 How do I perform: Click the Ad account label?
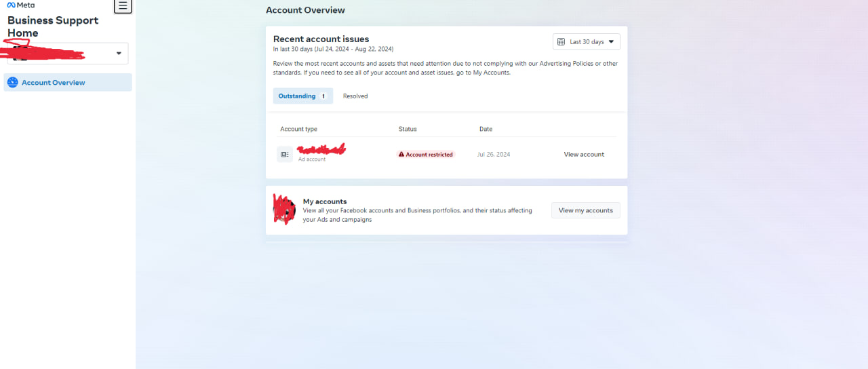(312, 159)
